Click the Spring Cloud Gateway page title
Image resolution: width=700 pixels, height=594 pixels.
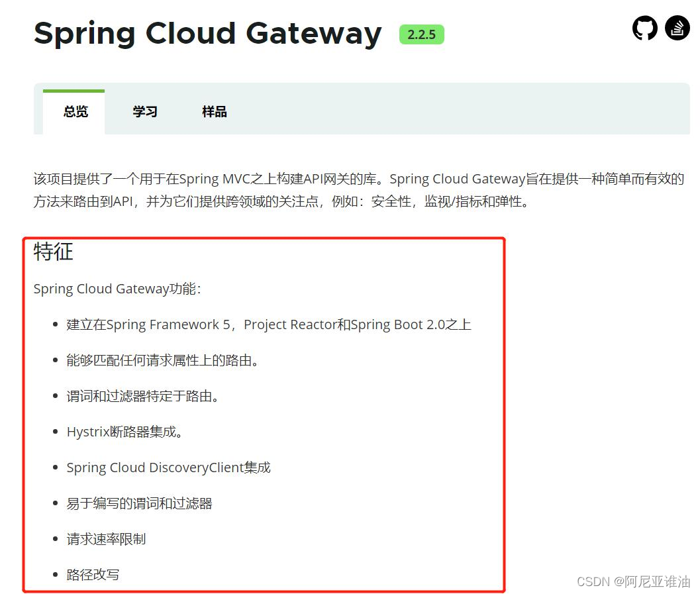point(207,34)
